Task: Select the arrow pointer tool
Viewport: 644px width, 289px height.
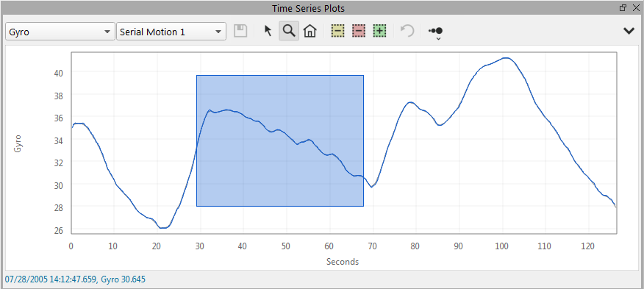Action: point(268,31)
